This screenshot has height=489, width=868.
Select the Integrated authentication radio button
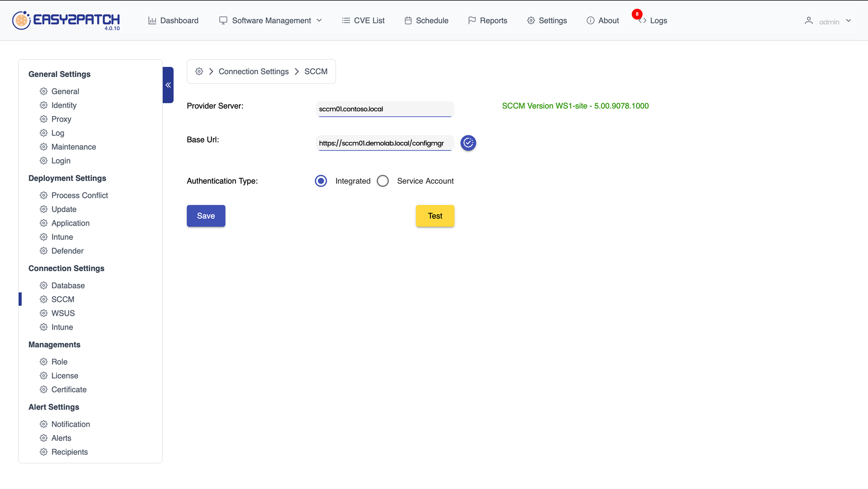[x=321, y=181]
